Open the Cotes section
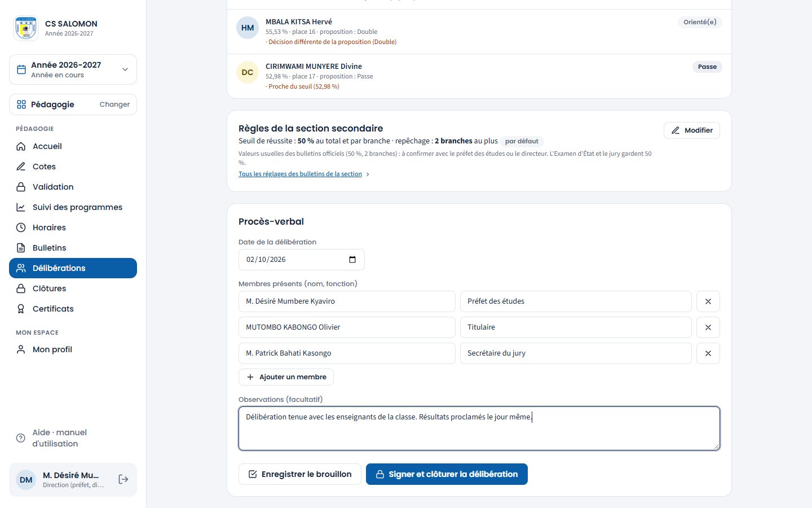Viewport: 812px width, 508px height. [73, 167]
